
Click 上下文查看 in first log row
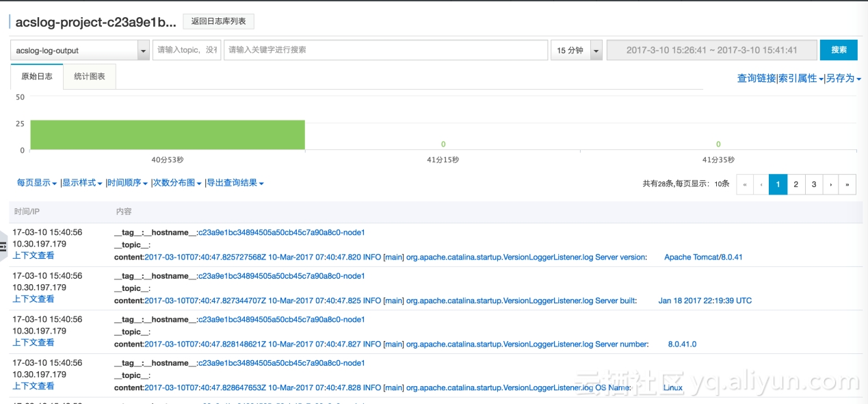34,255
